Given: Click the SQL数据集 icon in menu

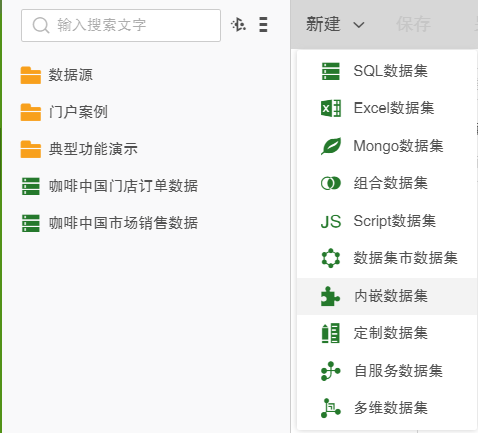Looking at the screenshot, I should click(331, 71).
